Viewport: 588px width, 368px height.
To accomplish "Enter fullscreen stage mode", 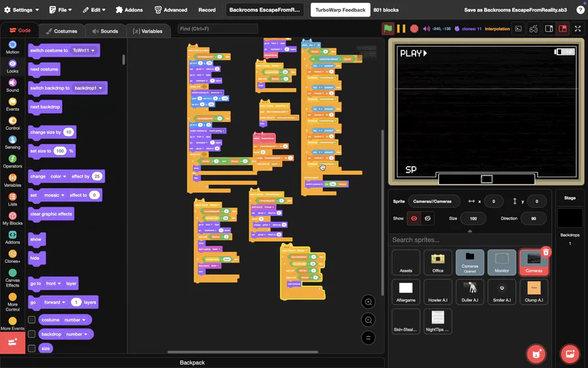I will (x=578, y=29).
